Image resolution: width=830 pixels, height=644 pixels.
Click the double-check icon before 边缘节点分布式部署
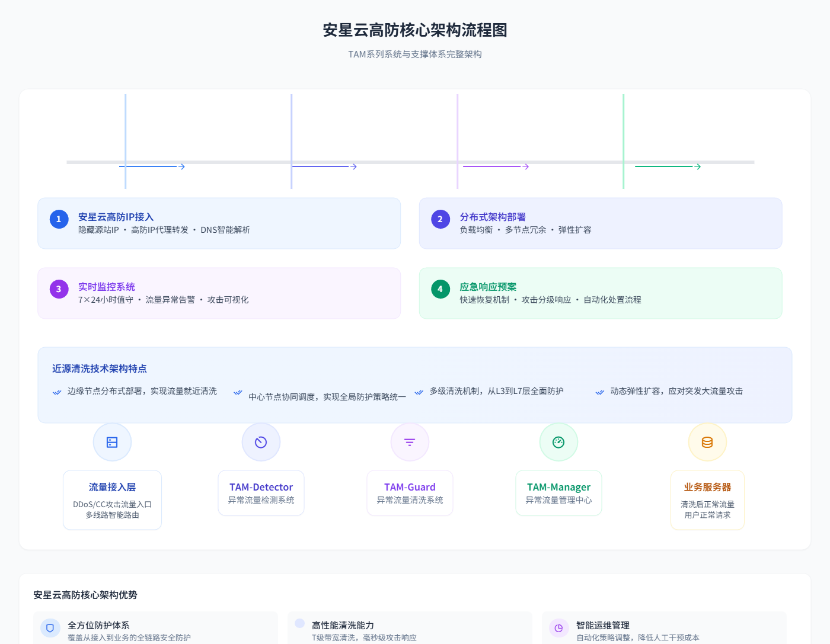(57, 392)
